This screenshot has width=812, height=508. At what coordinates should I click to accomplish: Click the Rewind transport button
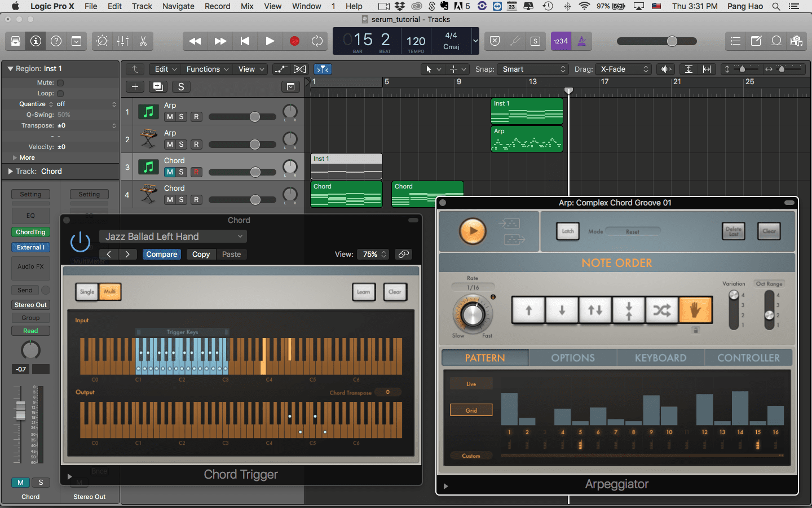[195, 41]
